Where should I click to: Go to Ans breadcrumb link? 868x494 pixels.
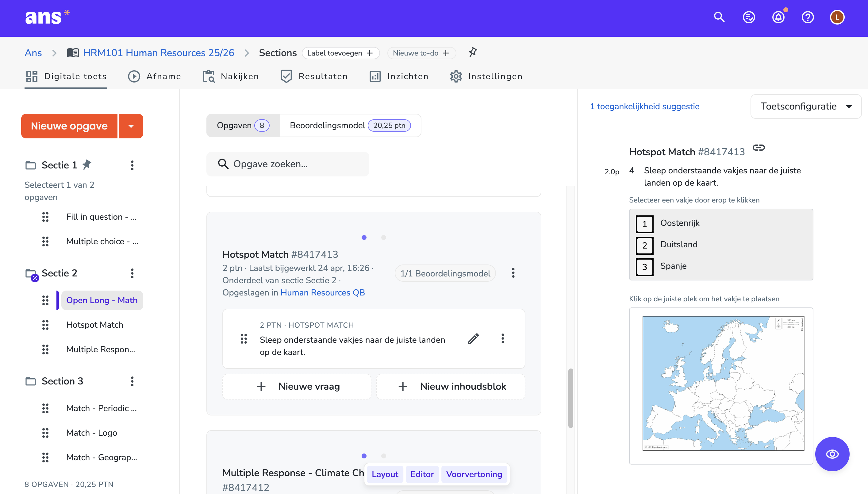[33, 52]
